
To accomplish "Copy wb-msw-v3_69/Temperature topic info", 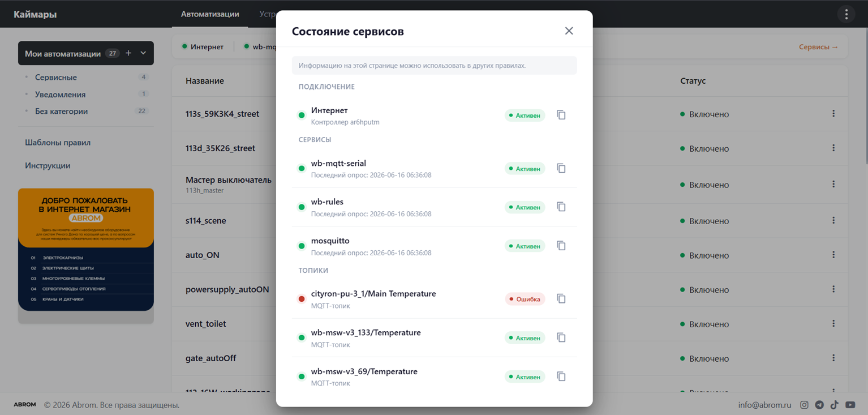I will (561, 377).
